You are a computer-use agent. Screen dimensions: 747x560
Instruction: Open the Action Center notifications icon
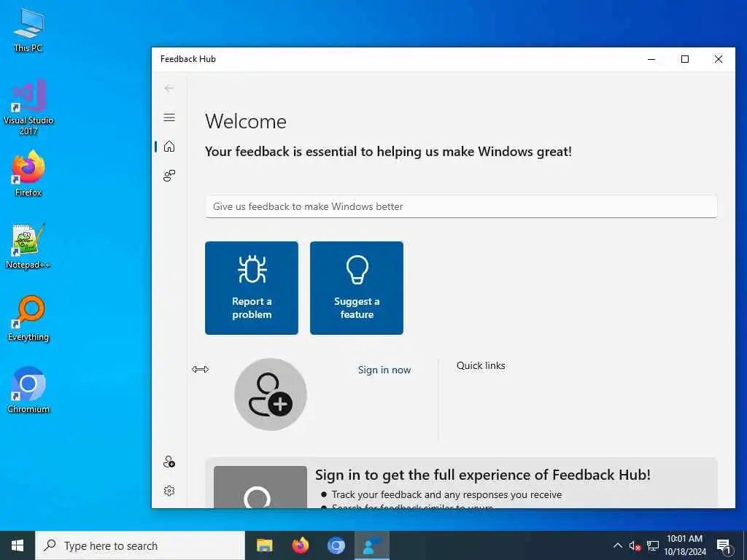pyautogui.click(x=724, y=546)
